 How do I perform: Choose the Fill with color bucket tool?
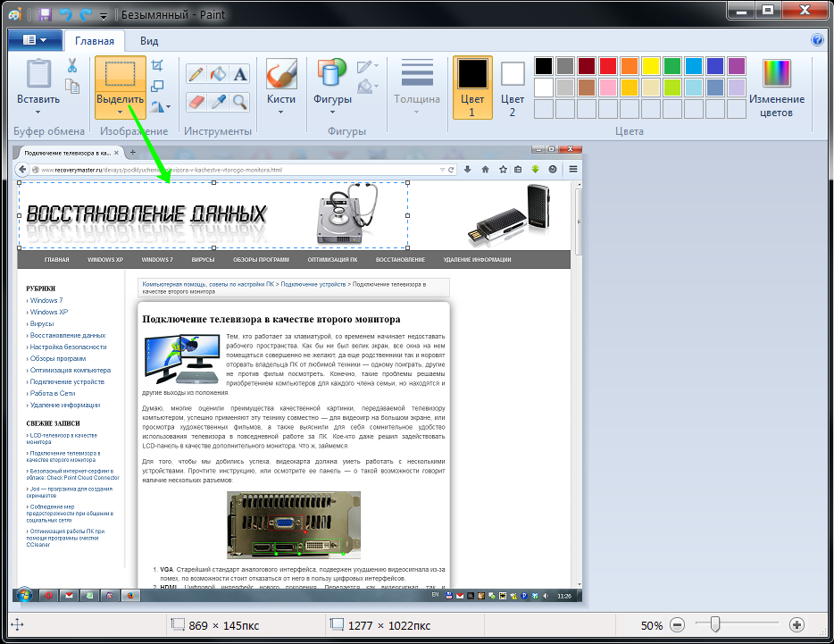click(218, 73)
